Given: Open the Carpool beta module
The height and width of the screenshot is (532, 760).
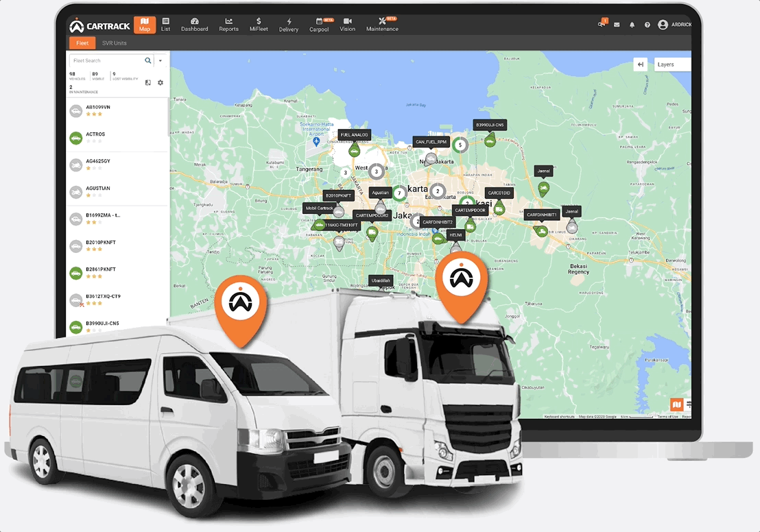Looking at the screenshot, I should coord(320,25).
